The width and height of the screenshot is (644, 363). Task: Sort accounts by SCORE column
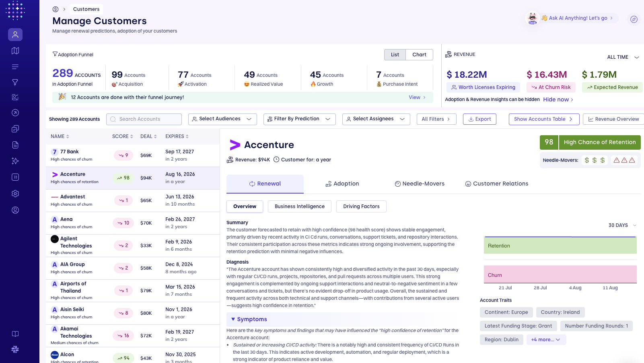(x=123, y=136)
